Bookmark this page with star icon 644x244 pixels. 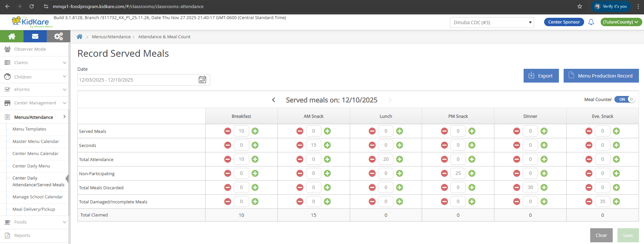click(x=579, y=6)
